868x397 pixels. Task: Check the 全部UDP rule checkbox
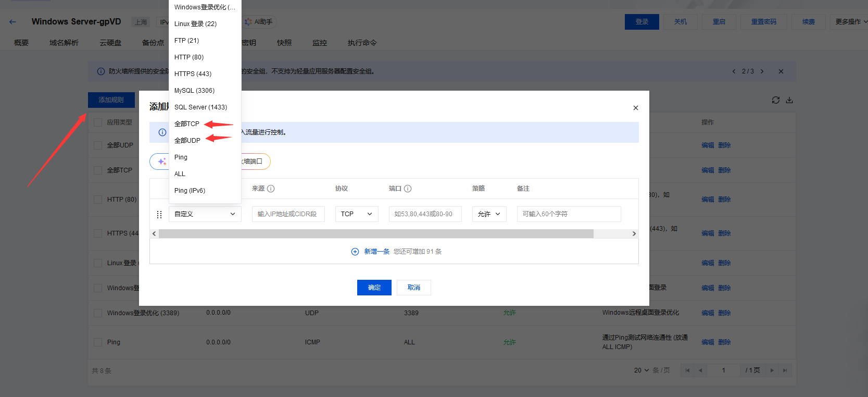tap(98, 145)
